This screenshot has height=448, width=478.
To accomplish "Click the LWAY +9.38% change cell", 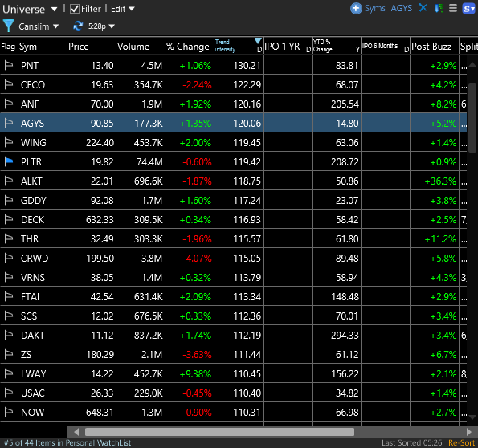I will [x=190, y=373].
